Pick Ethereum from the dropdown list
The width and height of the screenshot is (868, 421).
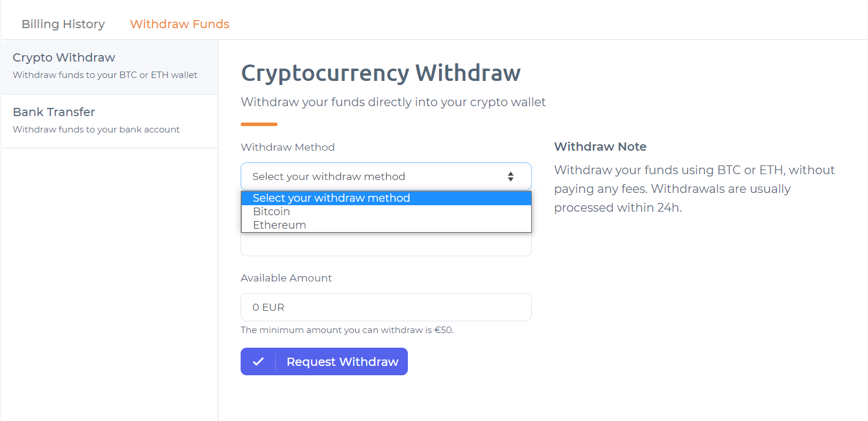tap(279, 225)
